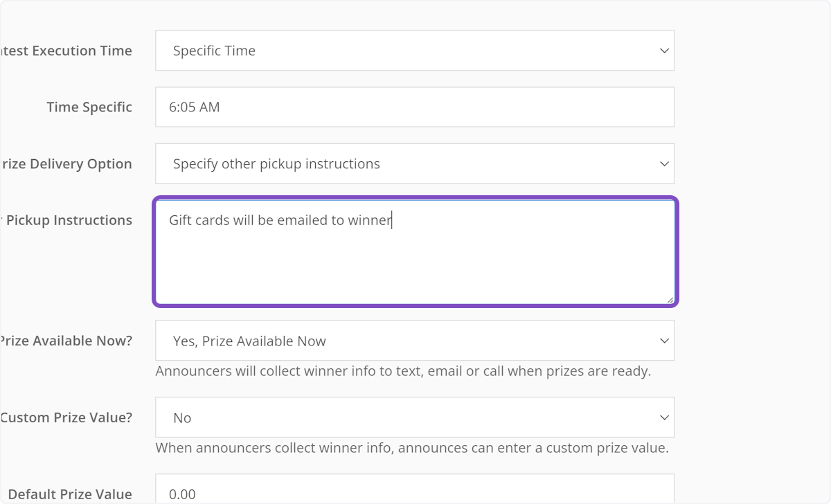Click the Custom Prize Value label

click(66, 417)
